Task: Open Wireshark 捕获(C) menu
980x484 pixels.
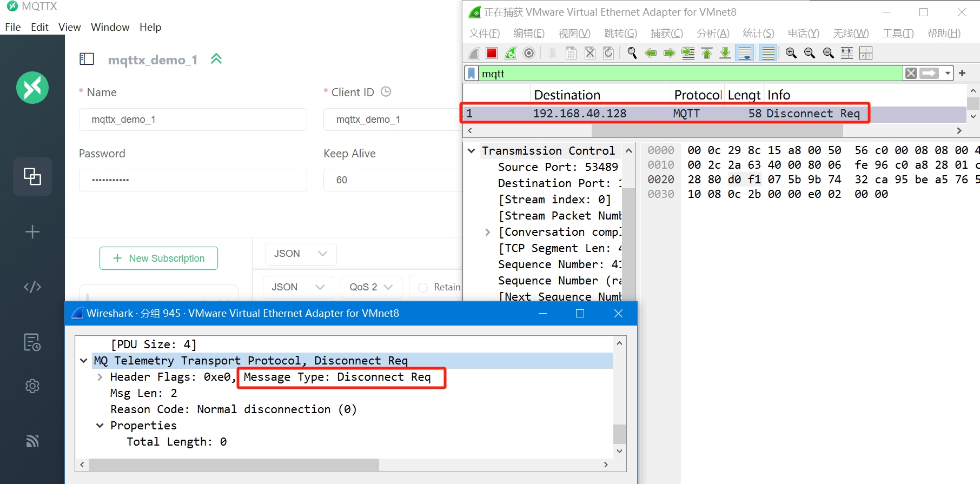Action: [667, 34]
